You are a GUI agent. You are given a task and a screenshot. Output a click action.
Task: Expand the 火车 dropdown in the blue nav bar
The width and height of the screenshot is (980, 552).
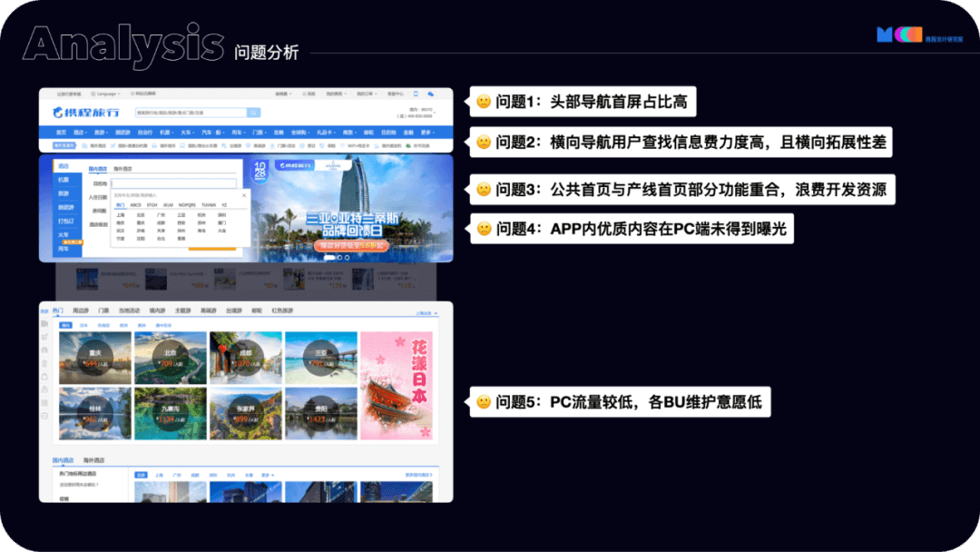tap(187, 133)
